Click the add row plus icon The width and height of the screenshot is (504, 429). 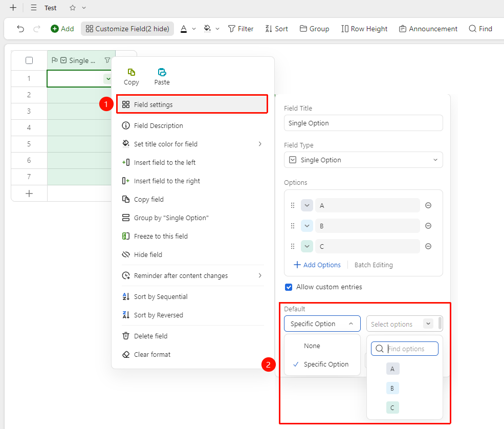29,194
